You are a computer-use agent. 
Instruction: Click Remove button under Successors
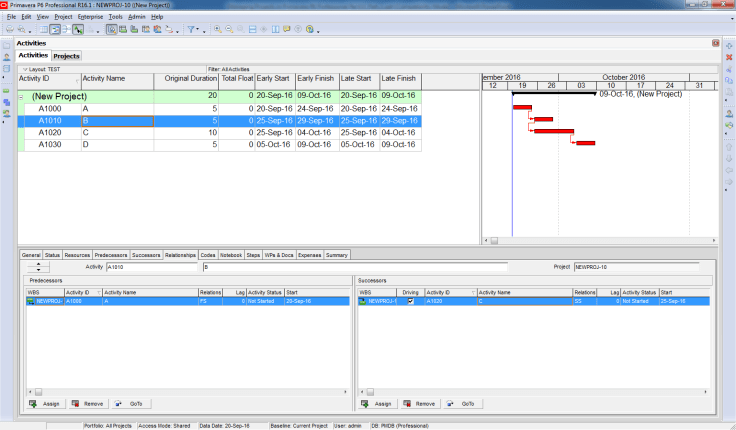coord(419,403)
